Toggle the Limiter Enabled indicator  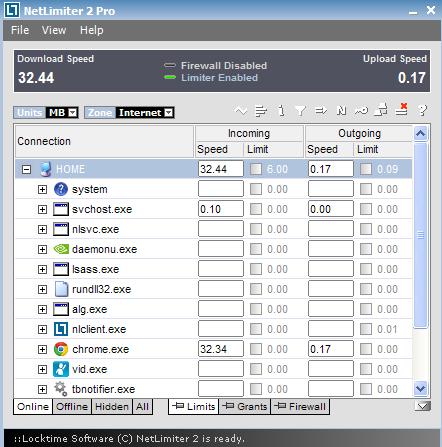pyautogui.click(x=170, y=77)
